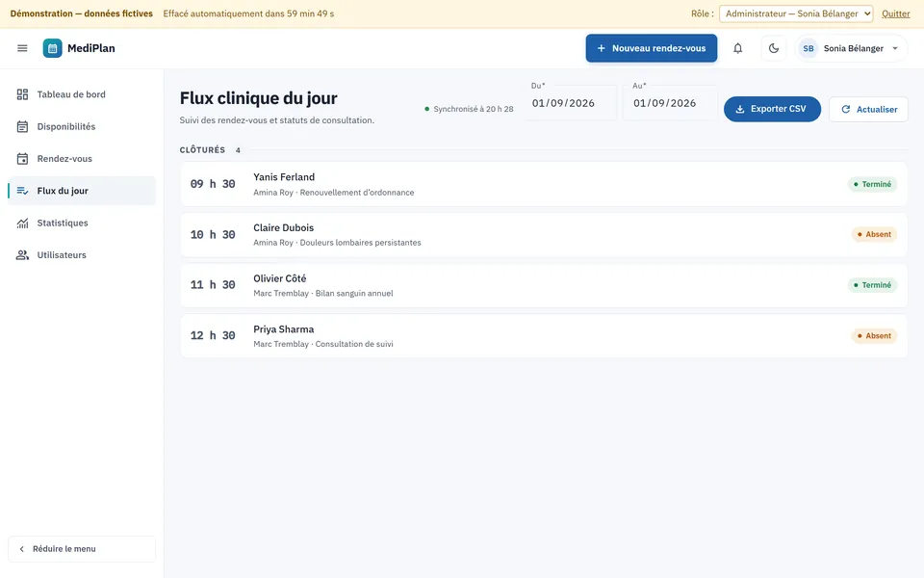Click the Démonstration — données fictives banner text
Image resolution: width=924 pixels, height=578 pixels.
(x=81, y=13)
